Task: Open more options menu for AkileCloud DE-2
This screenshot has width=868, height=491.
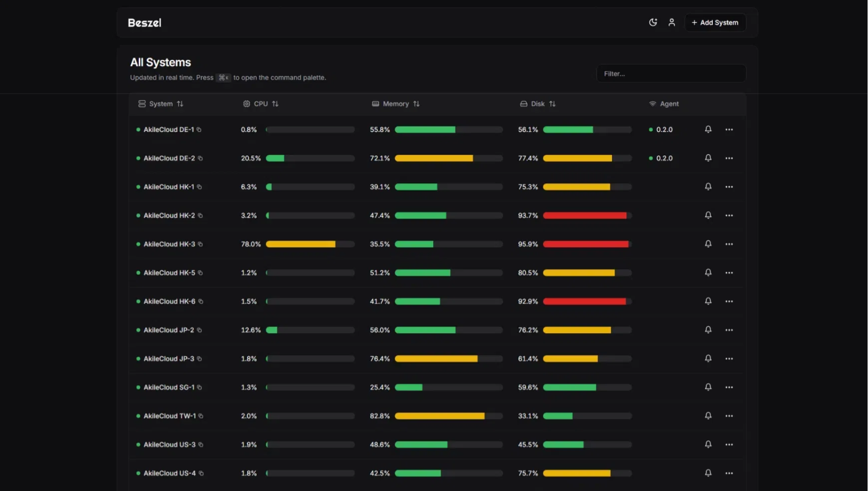Action: click(729, 158)
